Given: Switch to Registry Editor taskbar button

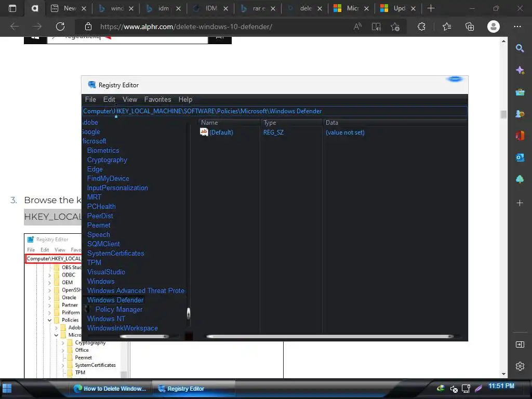Looking at the screenshot, I should coord(193,389).
